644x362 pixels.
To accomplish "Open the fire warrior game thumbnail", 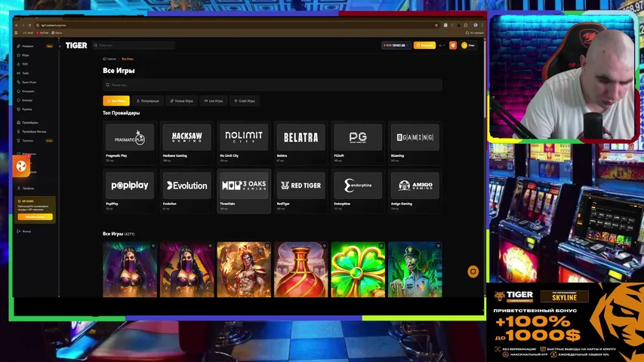I will coord(244,271).
